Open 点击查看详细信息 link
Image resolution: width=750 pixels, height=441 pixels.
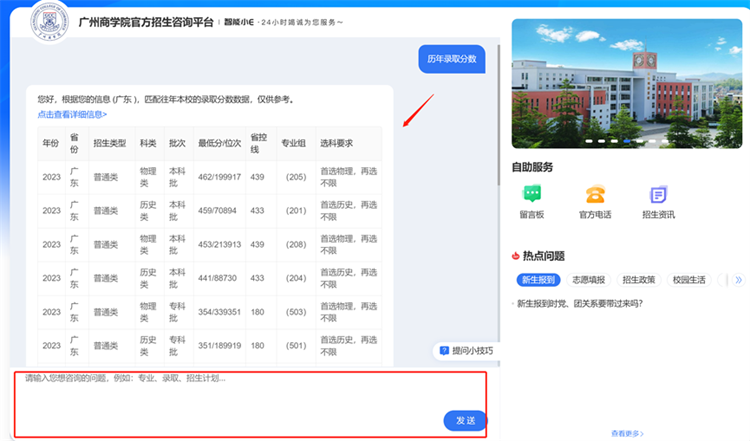tap(72, 114)
